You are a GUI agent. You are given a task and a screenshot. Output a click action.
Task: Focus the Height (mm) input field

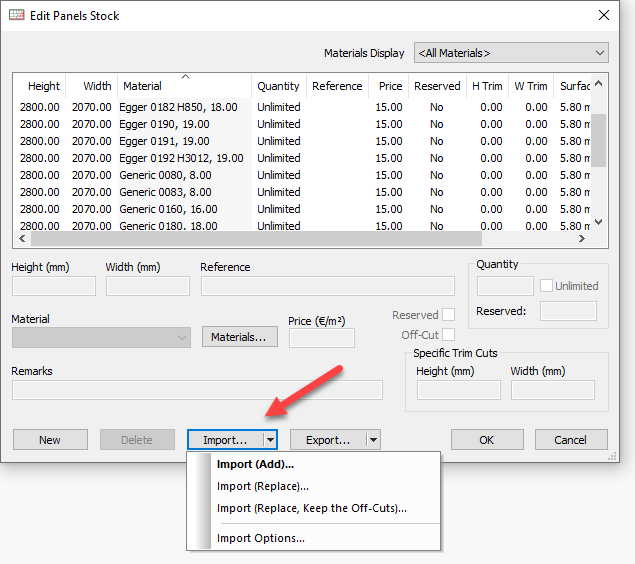pyautogui.click(x=54, y=286)
